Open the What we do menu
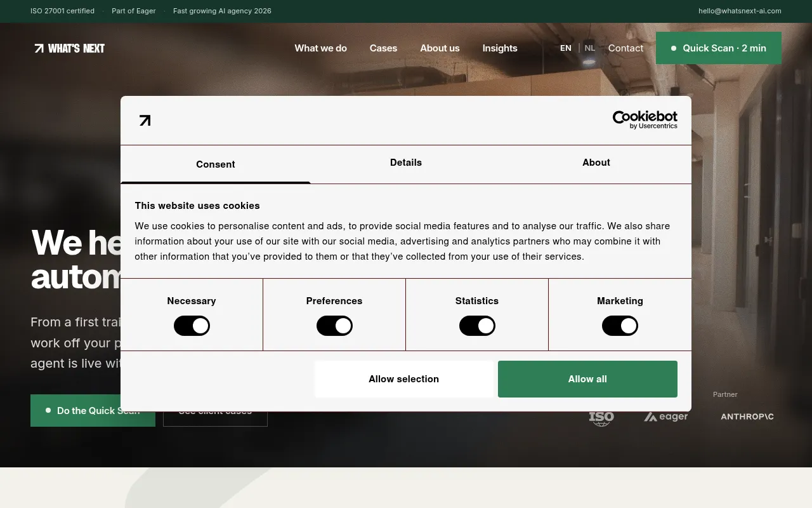 [x=321, y=48]
